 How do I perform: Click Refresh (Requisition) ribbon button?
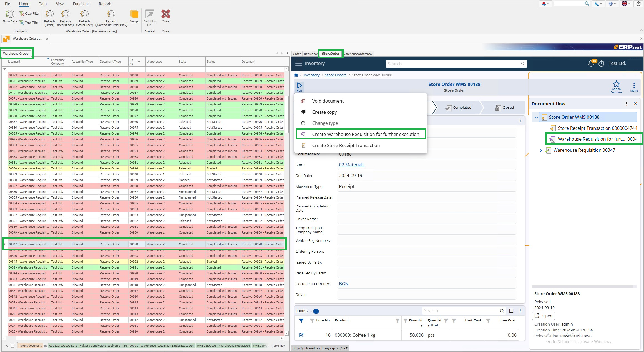tap(65, 18)
